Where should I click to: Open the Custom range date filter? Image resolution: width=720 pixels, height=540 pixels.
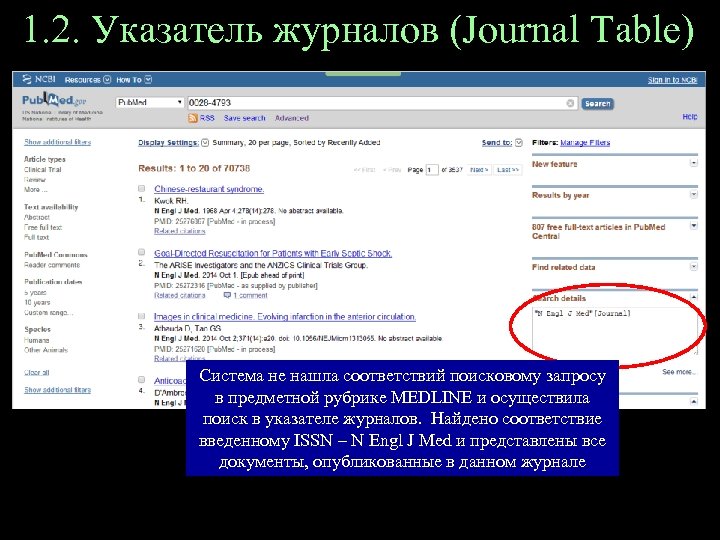pyautogui.click(x=48, y=313)
